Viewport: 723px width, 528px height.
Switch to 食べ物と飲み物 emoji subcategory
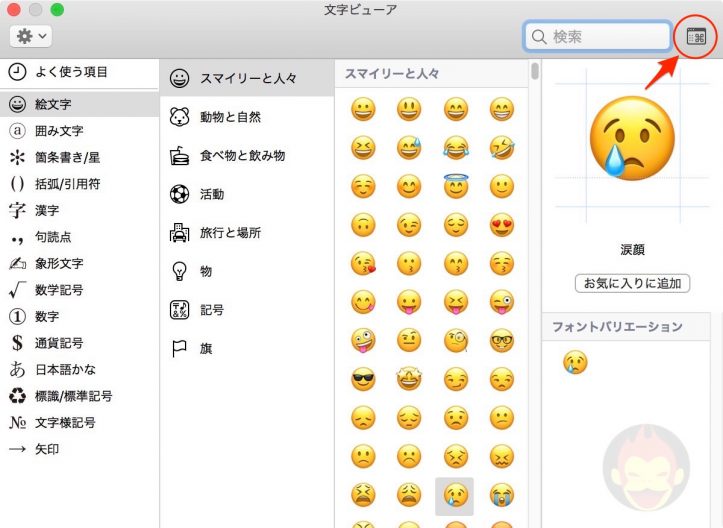click(x=247, y=156)
